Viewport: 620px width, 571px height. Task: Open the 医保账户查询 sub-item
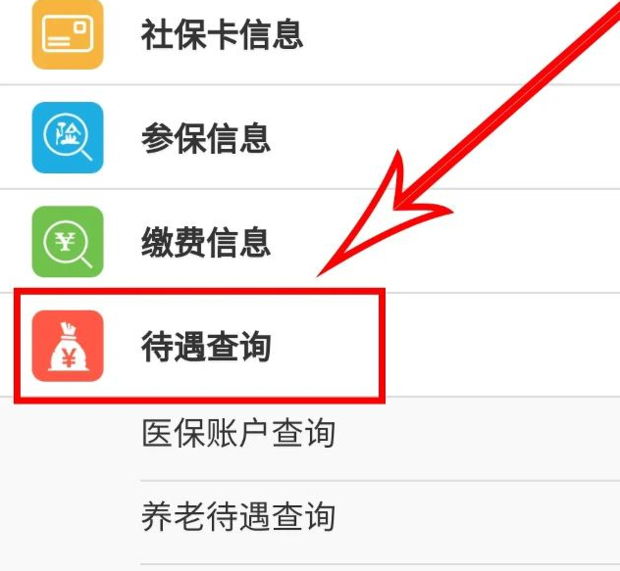(x=238, y=433)
